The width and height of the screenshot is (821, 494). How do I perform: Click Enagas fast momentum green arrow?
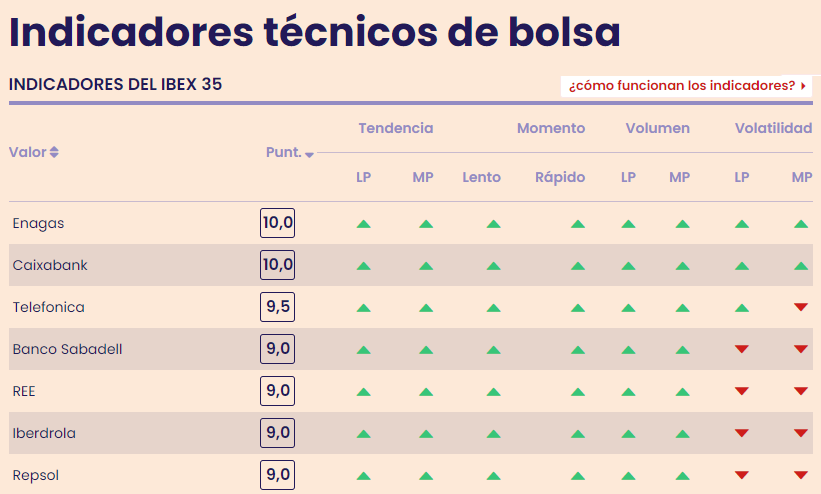pos(578,224)
